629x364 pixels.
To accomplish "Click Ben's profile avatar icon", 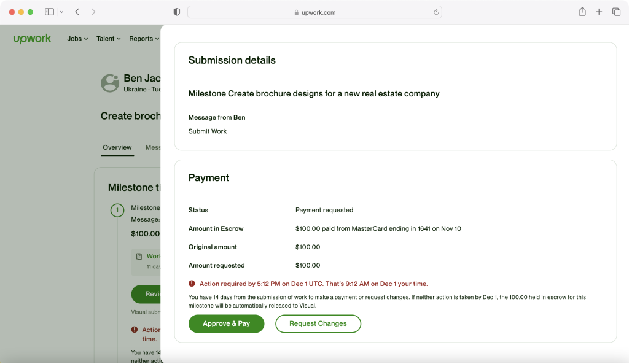I will pyautogui.click(x=110, y=83).
